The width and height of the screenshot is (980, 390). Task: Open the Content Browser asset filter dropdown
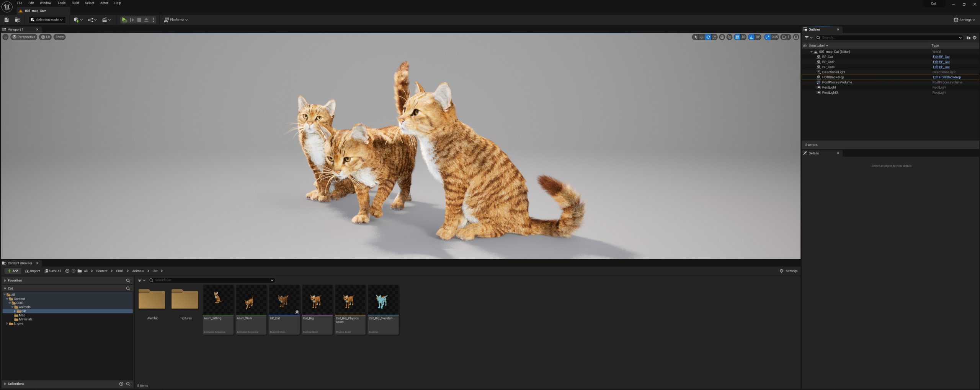coord(141,280)
